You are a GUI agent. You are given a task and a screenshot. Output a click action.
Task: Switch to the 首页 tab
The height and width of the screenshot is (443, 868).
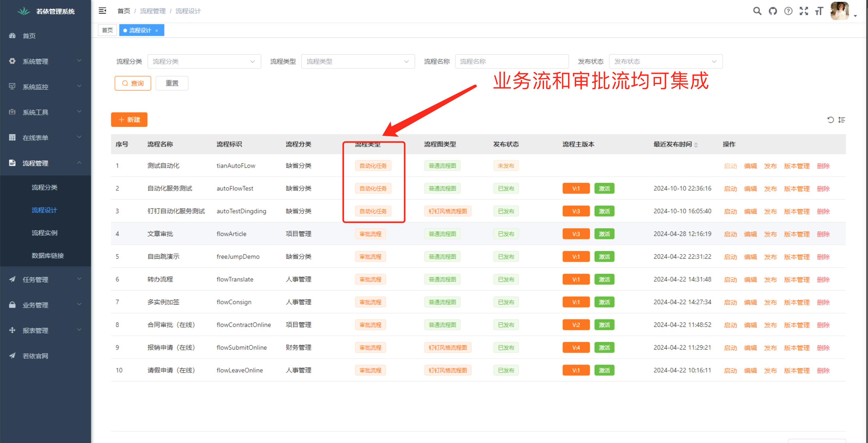tap(107, 30)
